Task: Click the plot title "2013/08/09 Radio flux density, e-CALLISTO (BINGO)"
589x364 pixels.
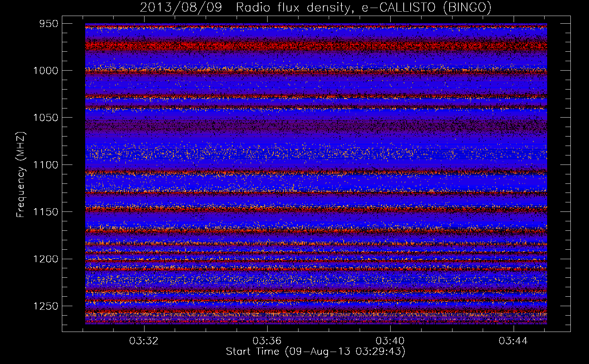Action: [x=316, y=8]
